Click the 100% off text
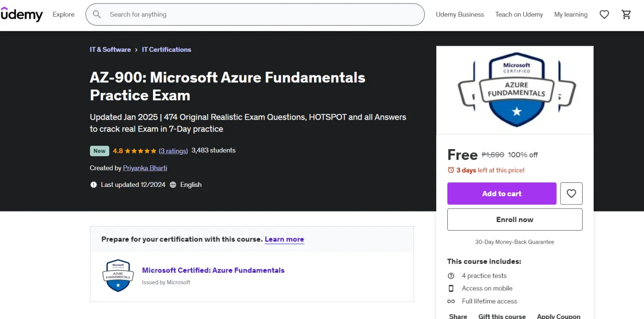This screenshot has width=644, height=319. pyautogui.click(x=523, y=155)
